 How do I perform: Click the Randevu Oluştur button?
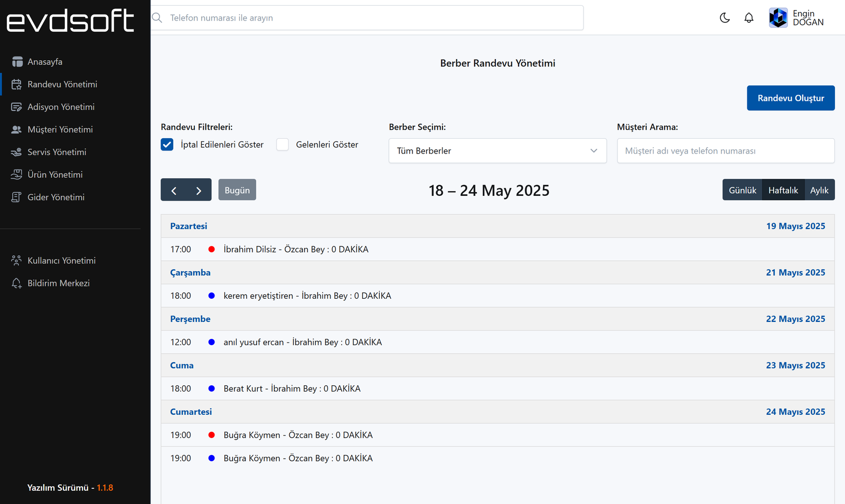click(x=791, y=98)
